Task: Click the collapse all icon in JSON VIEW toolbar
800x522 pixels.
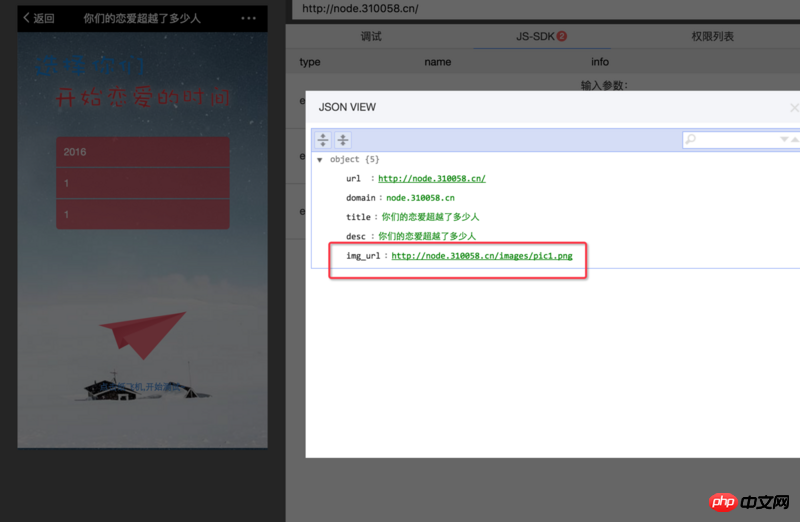Action: (x=343, y=140)
